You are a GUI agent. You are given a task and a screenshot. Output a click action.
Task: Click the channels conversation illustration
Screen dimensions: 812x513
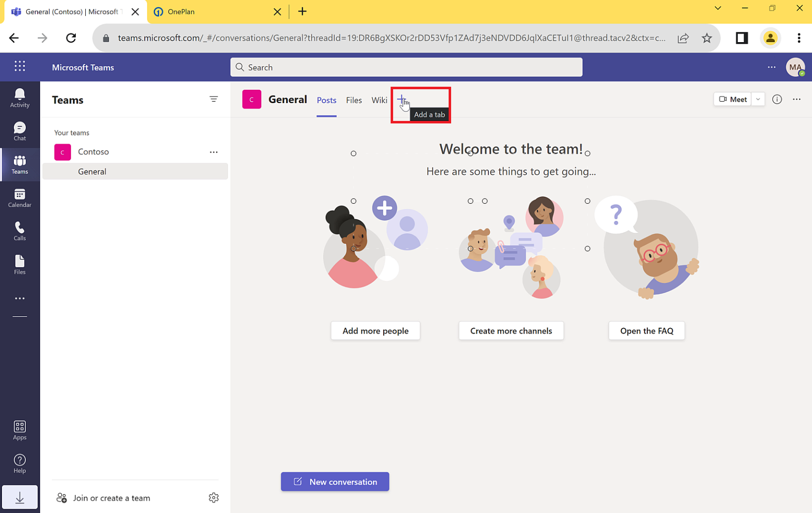pos(511,247)
